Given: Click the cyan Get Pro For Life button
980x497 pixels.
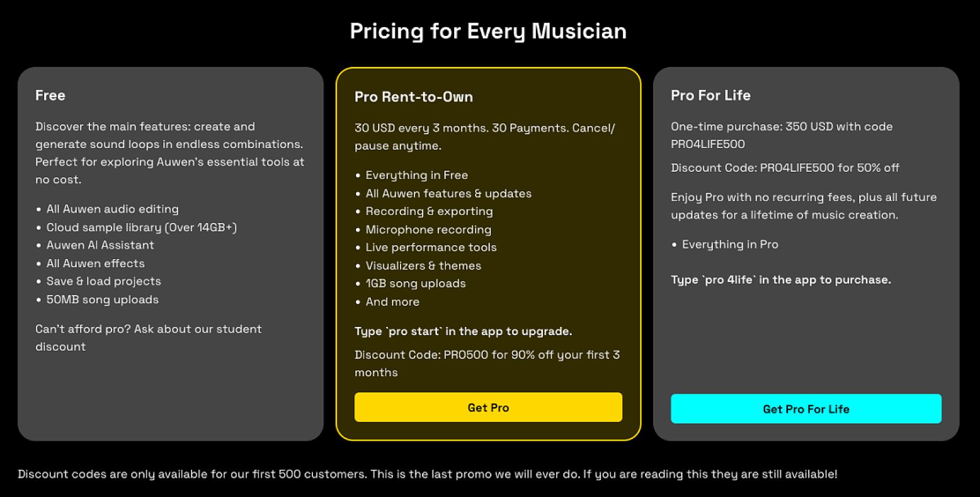Looking at the screenshot, I should point(806,409).
